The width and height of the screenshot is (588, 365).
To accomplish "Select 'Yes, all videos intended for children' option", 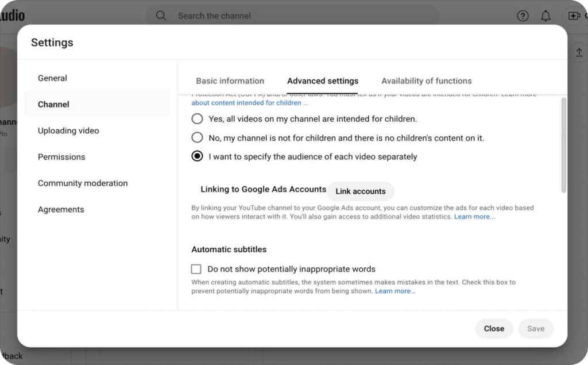I will point(197,119).
